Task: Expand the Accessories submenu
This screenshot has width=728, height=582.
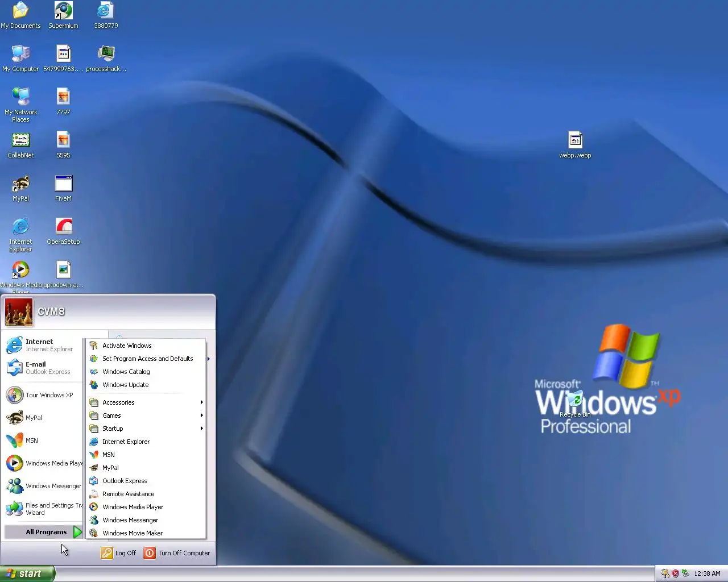Action: (146, 402)
